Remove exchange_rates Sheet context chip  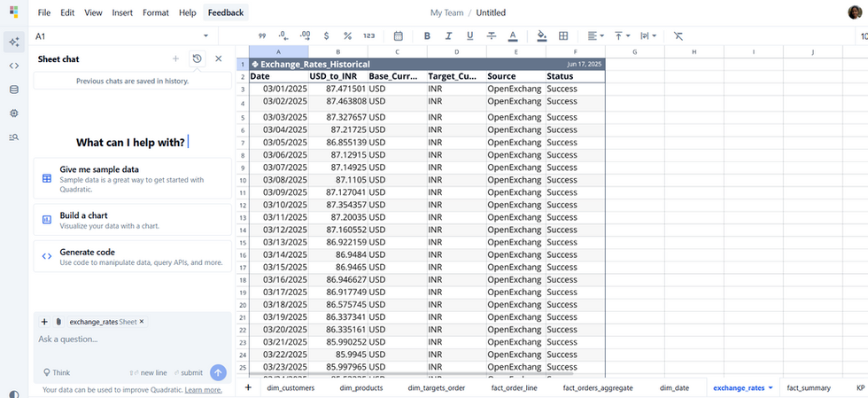(x=141, y=322)
